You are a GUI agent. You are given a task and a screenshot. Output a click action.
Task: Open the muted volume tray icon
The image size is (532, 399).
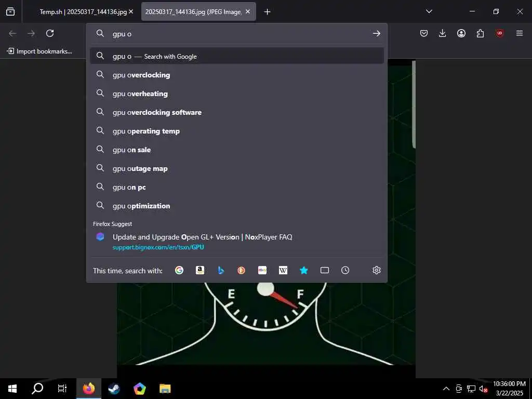coord(483,389)
